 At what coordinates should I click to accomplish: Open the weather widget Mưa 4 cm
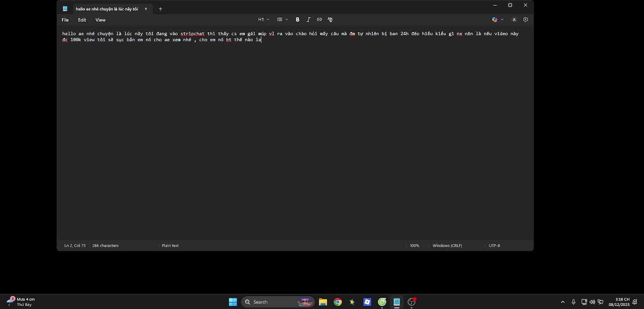coord(21,302)
